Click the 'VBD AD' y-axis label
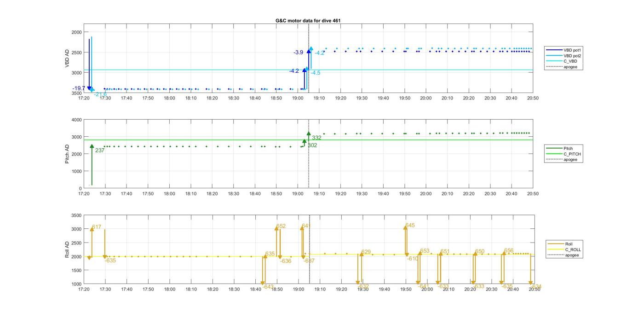 pos(67,58)
